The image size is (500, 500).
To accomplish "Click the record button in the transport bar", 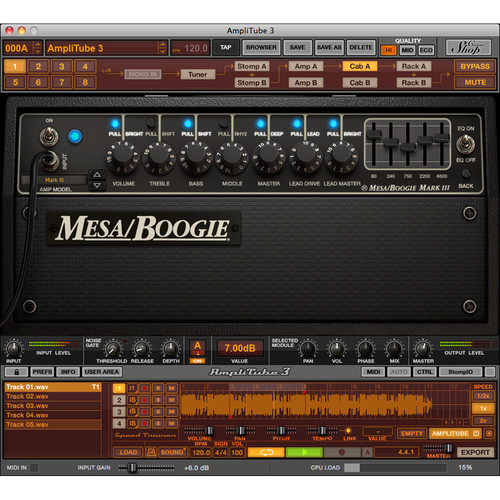I will [342, 452].
